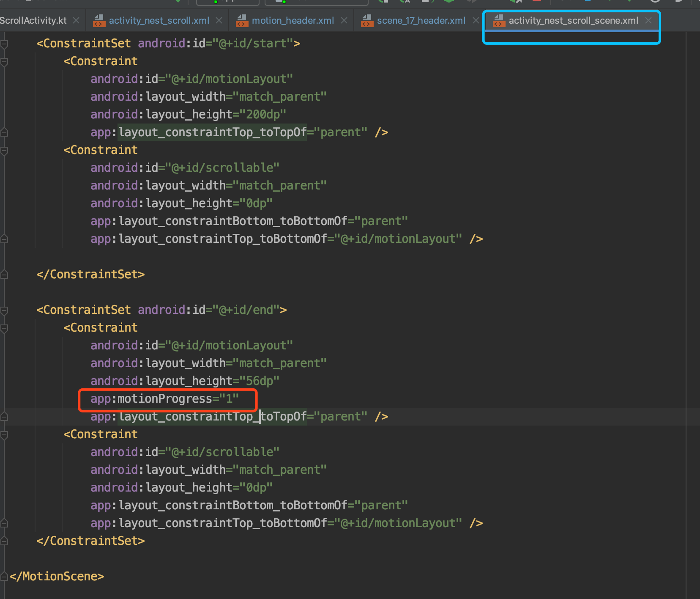Switch to the ScrollActivity.kt tab

(x=34, y=20)
